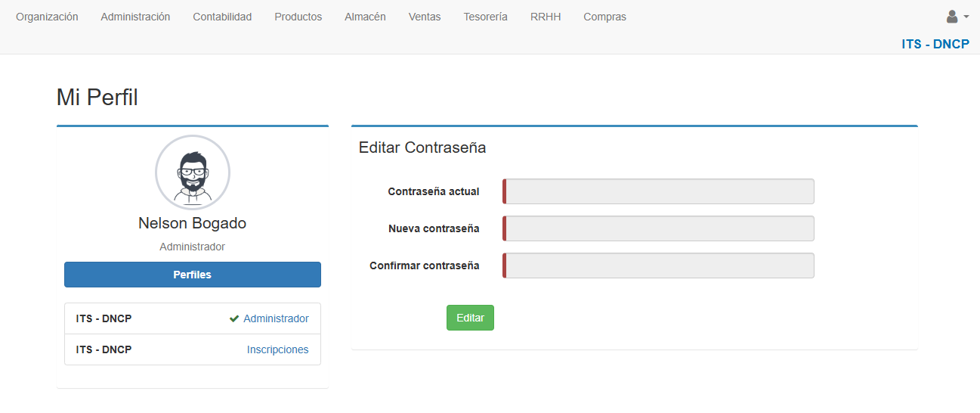Screen dimensions: 980x413
Task: Select the Administrador profile link
Action: point(276,319)
